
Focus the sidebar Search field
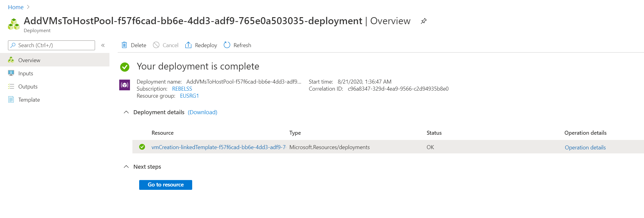(x=51, y=45)
